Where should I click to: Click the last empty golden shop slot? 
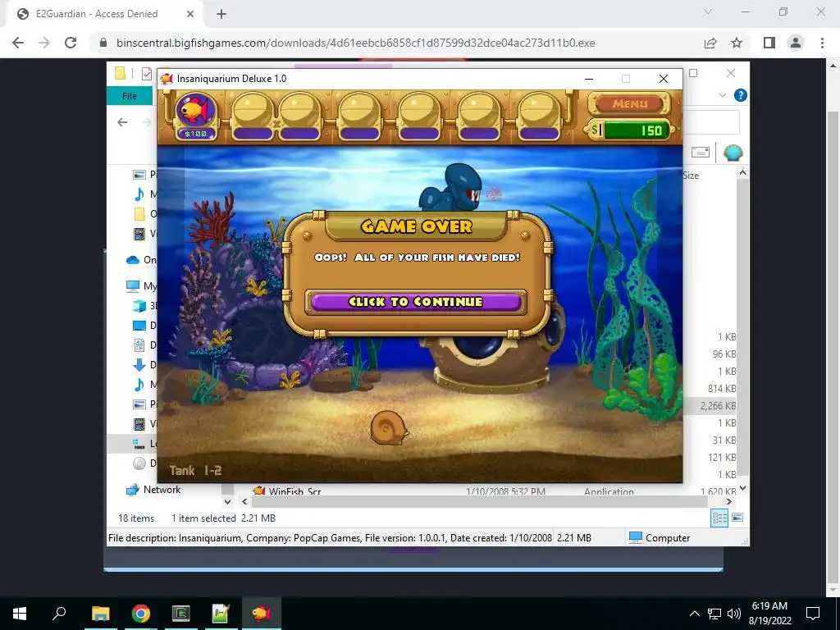[539, 116]
